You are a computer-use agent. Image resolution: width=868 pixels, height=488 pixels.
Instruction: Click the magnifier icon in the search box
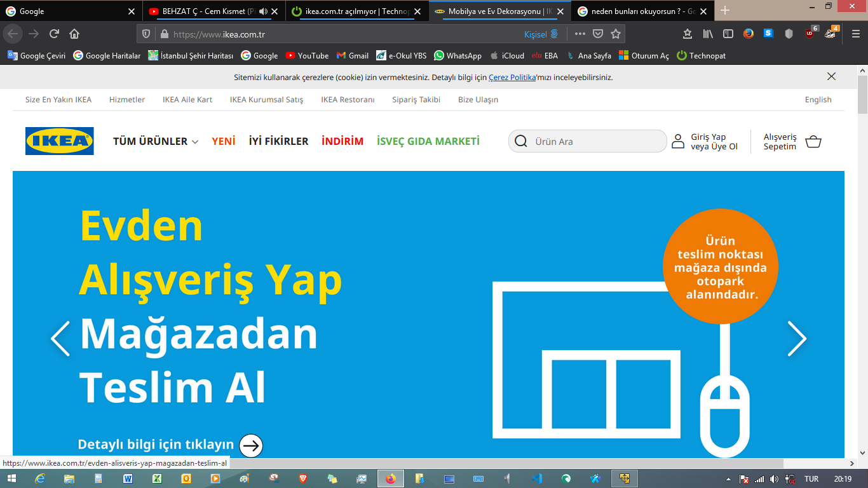click(521, 141)
